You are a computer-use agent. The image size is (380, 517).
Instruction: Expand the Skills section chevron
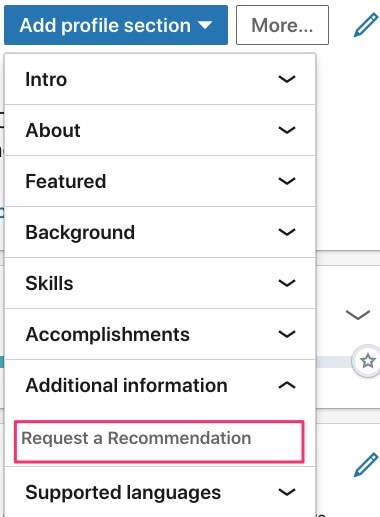pos(287,283)
